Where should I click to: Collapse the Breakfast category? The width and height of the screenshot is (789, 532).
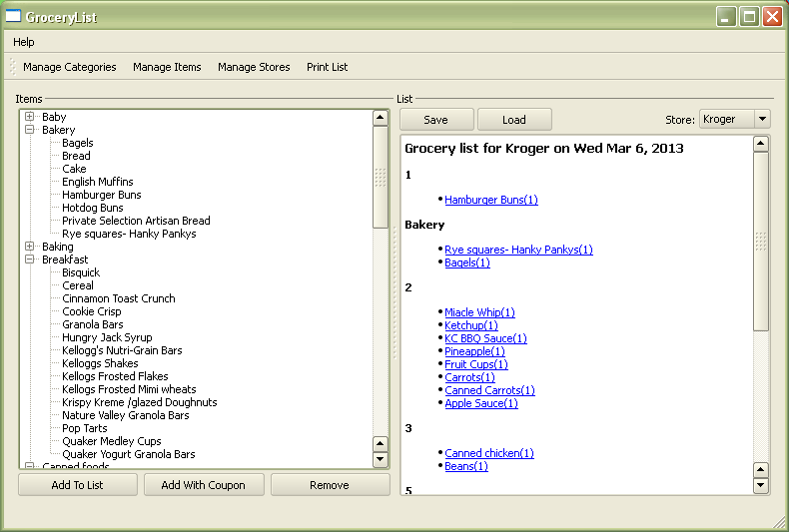pyautogui.click(x=30, y=260)
